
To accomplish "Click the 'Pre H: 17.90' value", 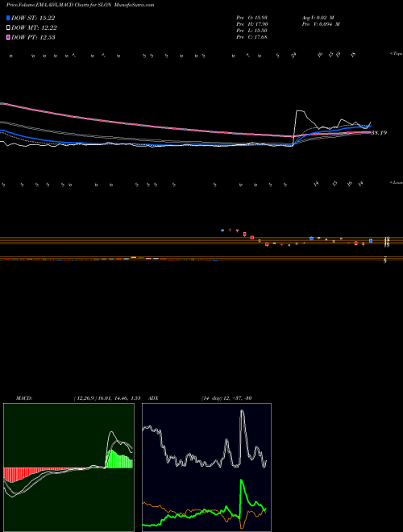I will click(251, 23).
